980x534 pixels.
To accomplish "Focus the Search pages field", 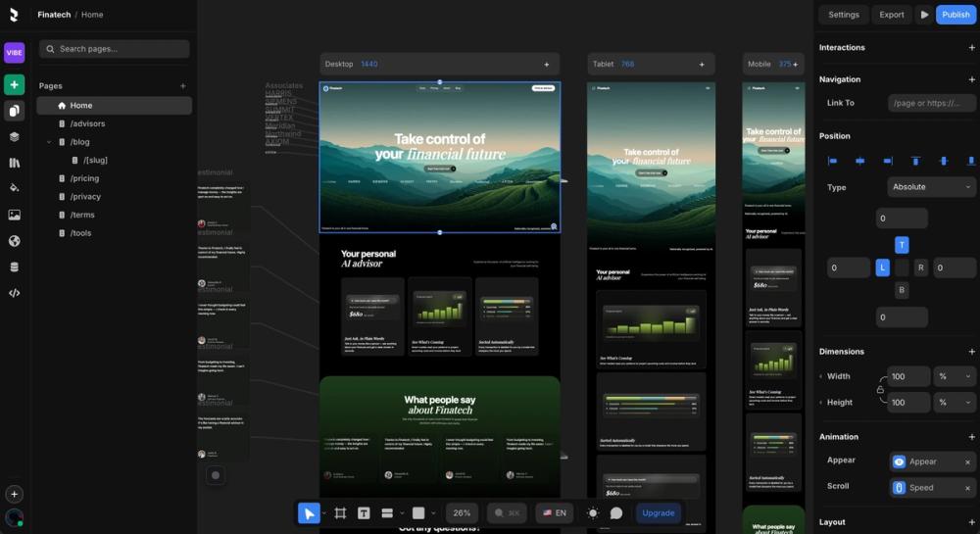I will (x=115, y=49).
